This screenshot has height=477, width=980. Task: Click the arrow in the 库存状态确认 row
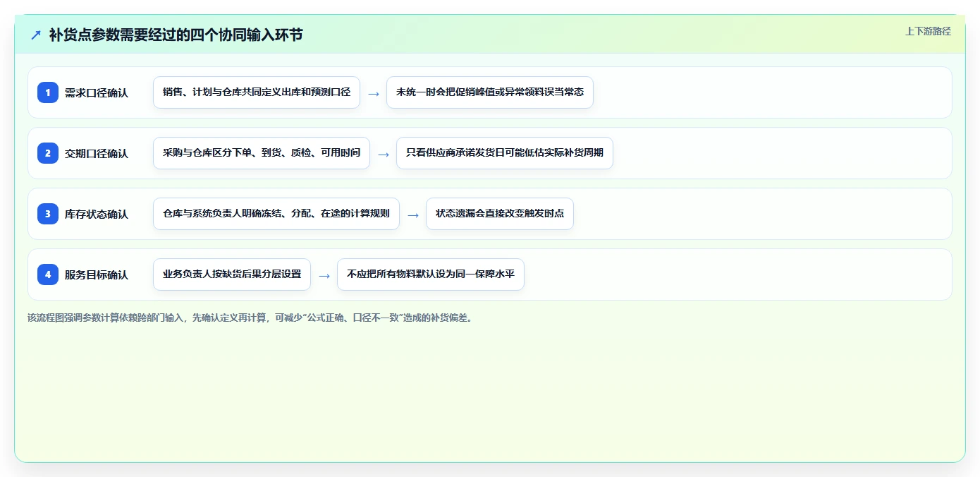coord(413,215)
